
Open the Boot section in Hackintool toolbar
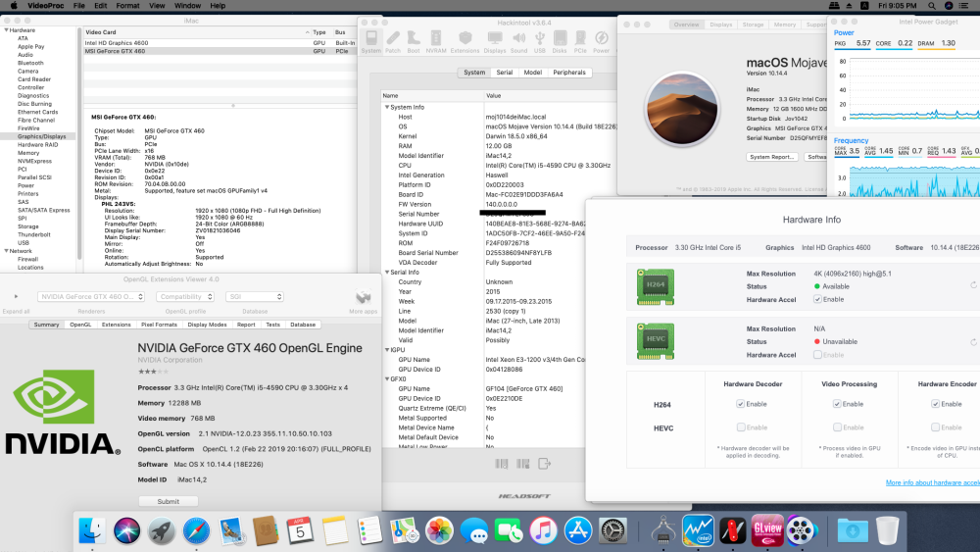pos(414,42)
